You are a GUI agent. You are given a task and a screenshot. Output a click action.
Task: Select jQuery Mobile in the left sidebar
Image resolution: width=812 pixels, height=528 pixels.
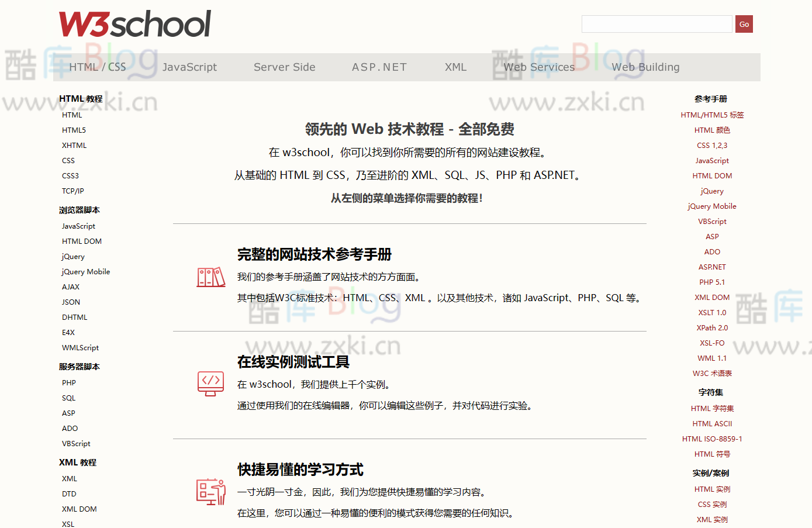tap(85, 271)
